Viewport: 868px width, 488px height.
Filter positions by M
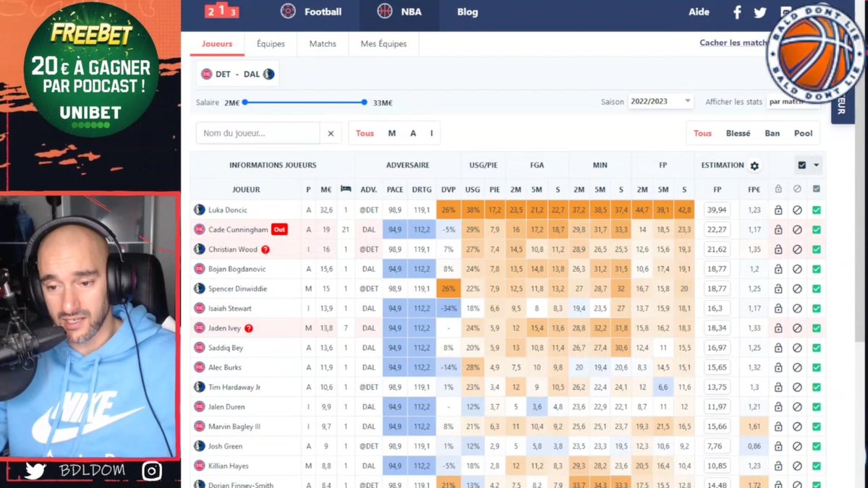(x=392, y=133)
